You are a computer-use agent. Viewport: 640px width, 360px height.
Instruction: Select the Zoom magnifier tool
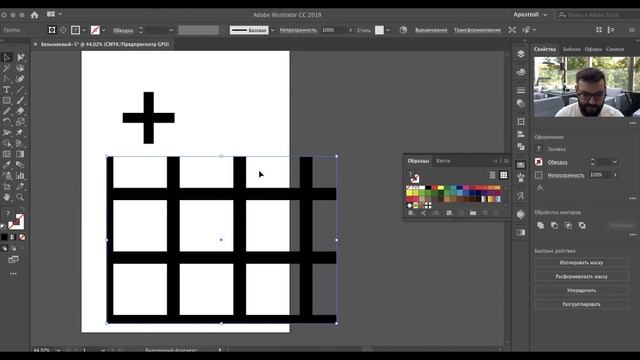20,197
